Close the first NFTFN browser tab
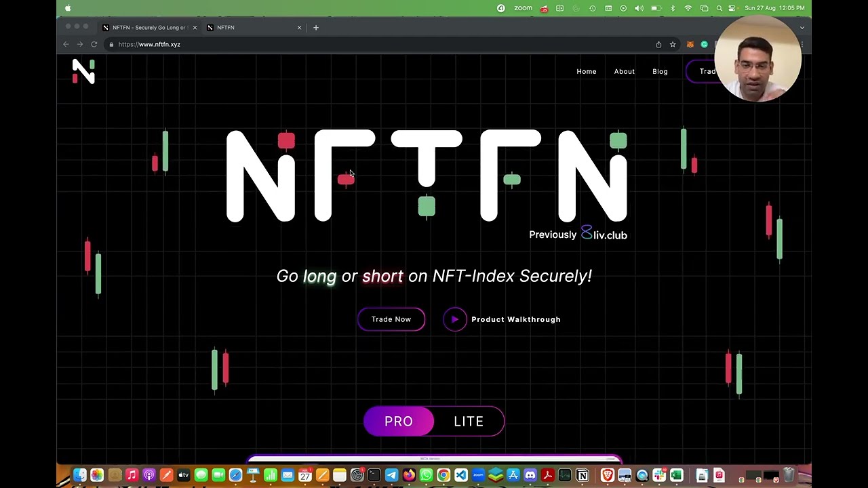Image resolution: width=868 pixels, height=488 pixels. [x=195, y=28]
